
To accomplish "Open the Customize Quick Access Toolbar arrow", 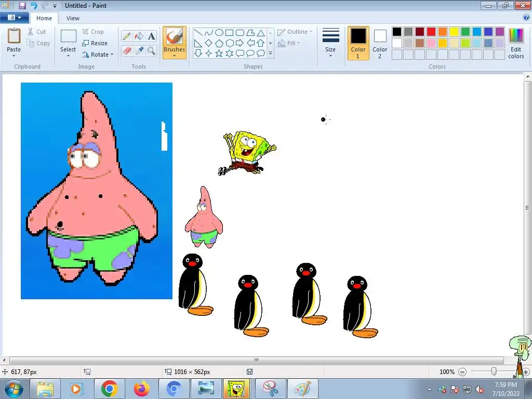I will click(55, 6).
